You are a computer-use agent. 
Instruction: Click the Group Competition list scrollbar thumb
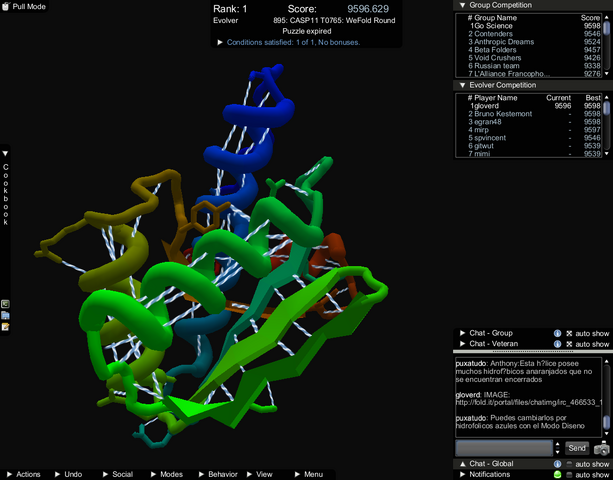[606, 28]
